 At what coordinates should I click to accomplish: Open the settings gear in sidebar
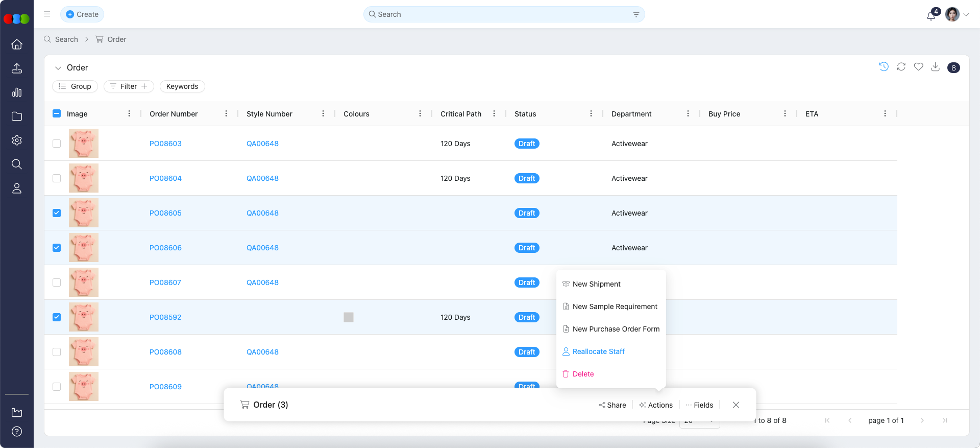17,140
